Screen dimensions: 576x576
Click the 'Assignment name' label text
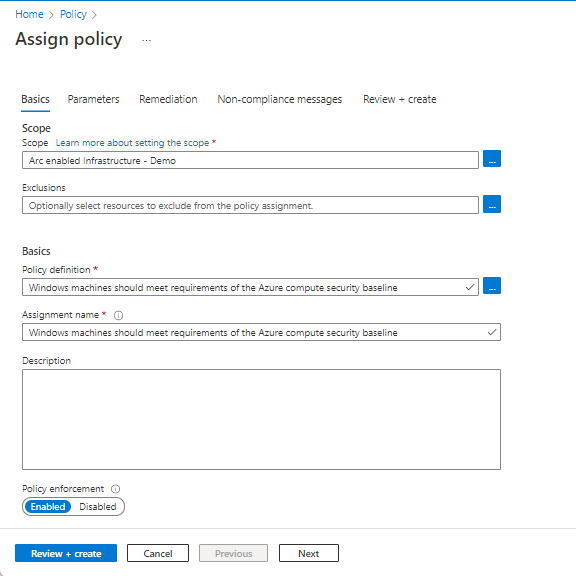(60, 315)
